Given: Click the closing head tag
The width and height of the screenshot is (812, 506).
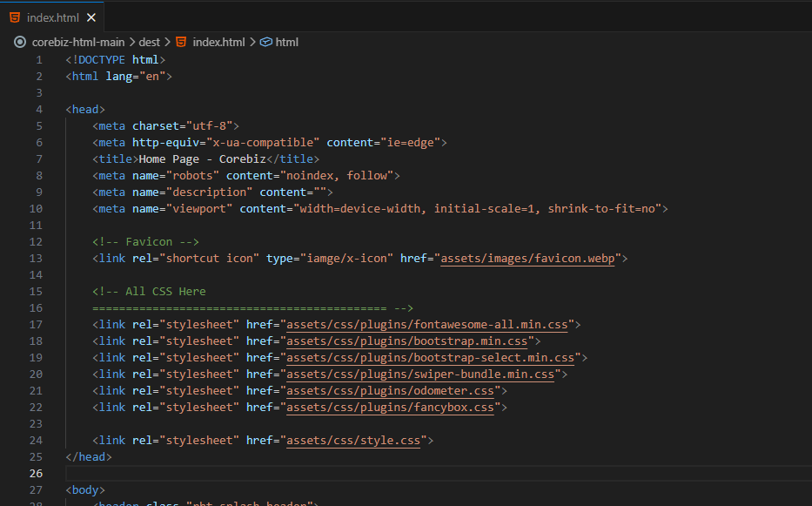Looking at the screenshot, I should coord(89,456).
